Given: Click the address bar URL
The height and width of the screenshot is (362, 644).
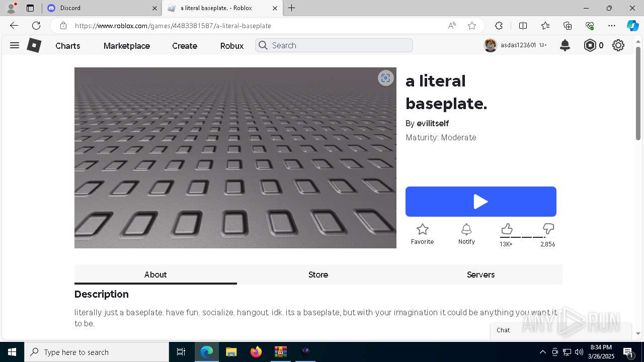Looking at the screenshot, I should pyautogui.click(x=173, y=26).
